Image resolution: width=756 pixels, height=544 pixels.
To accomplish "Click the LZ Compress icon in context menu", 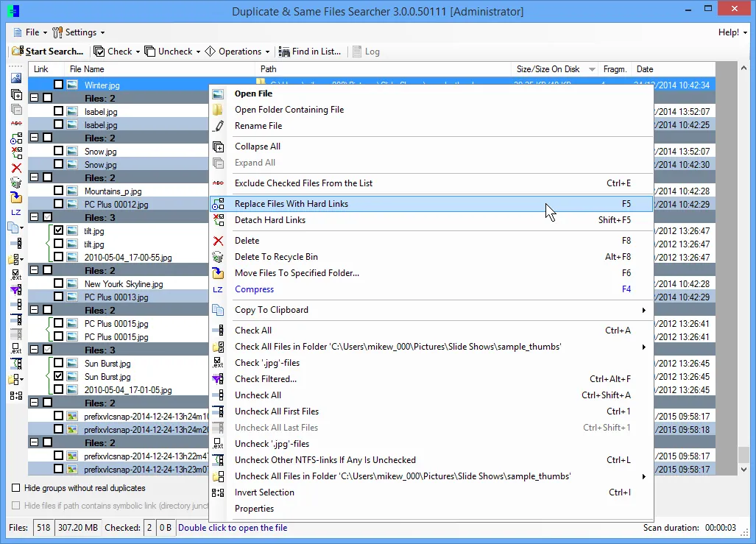I will pos(218,289).
